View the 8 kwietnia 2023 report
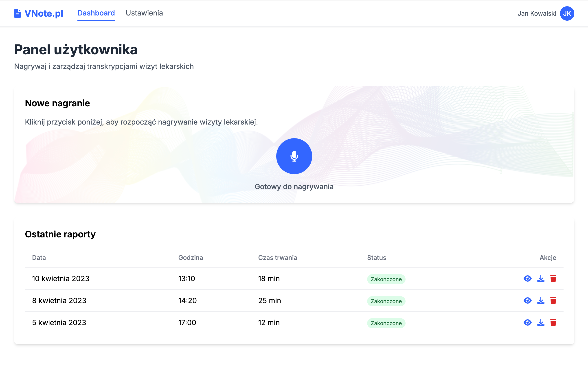This screenshot has width=588, height=368. pos(527,300)
